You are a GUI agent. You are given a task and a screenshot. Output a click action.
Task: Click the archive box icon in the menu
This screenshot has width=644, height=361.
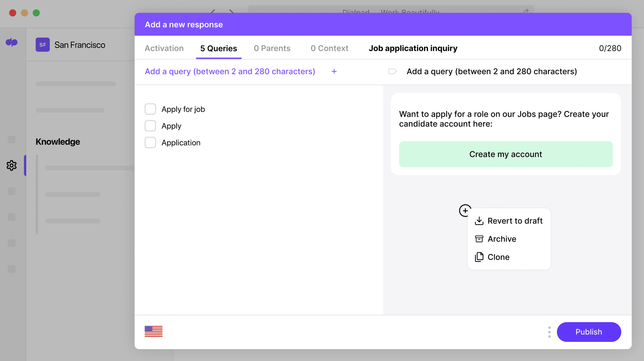[x=479, y=239]
